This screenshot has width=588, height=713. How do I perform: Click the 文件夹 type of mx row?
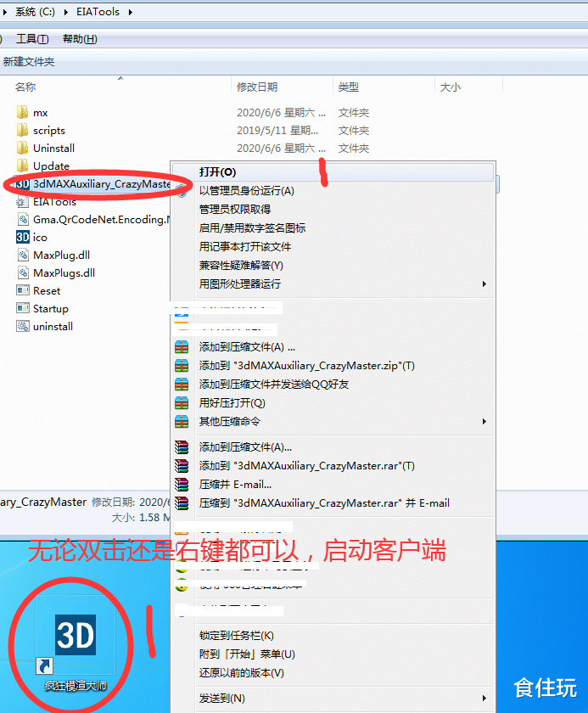tap(354, 112)
